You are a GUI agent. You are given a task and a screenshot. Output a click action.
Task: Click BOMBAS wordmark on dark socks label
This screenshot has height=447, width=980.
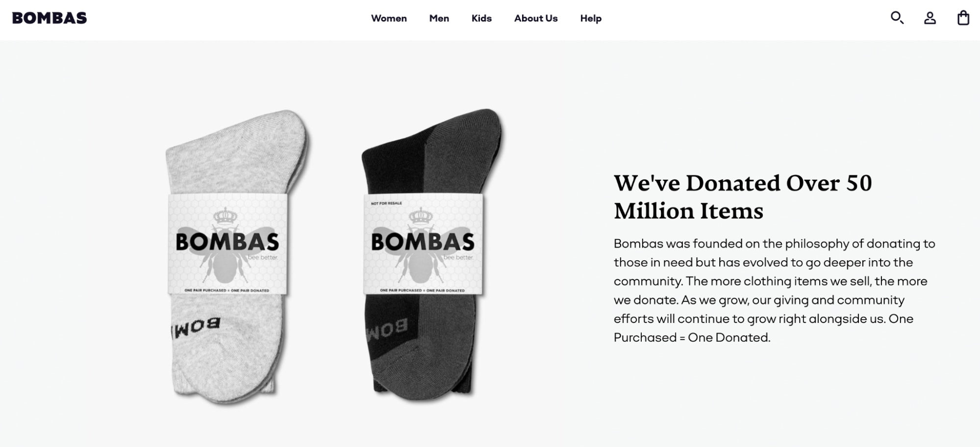(x=423, y=242)
